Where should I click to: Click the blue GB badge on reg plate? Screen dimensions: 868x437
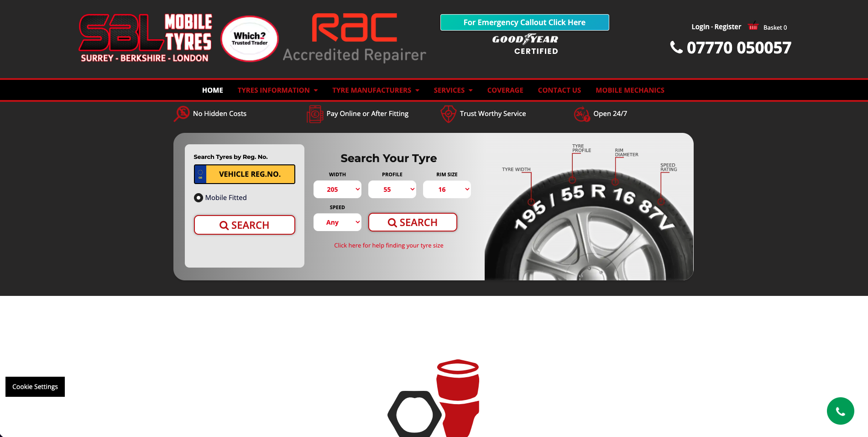(200, 174)
